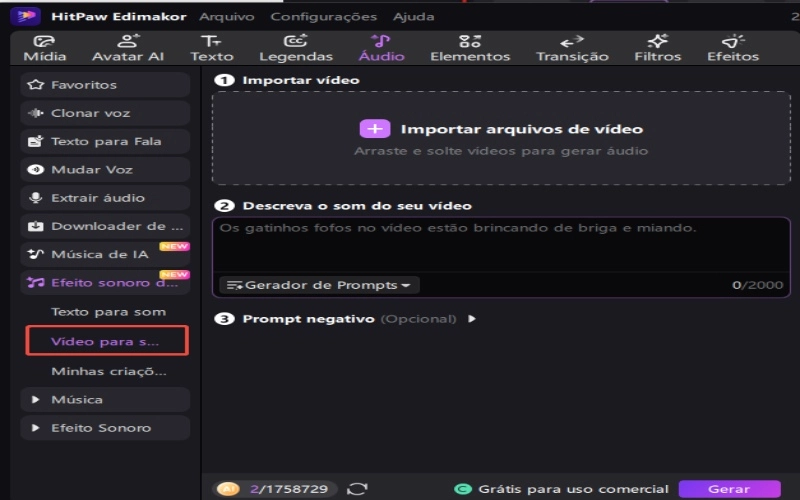The width and height of the screenshot is (800, 500).
Task: Open the Mídia panel icon
Action: [44, 41]
